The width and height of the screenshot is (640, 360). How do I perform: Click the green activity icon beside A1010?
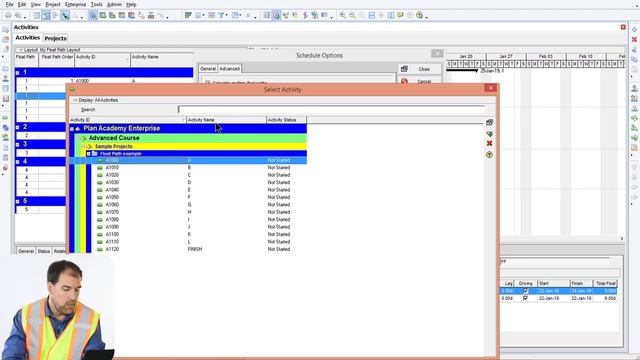pos(100,168)
